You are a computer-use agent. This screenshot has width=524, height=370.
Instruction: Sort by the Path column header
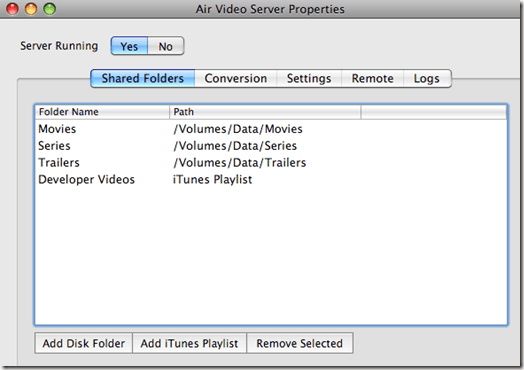click(x=265, y=112)
